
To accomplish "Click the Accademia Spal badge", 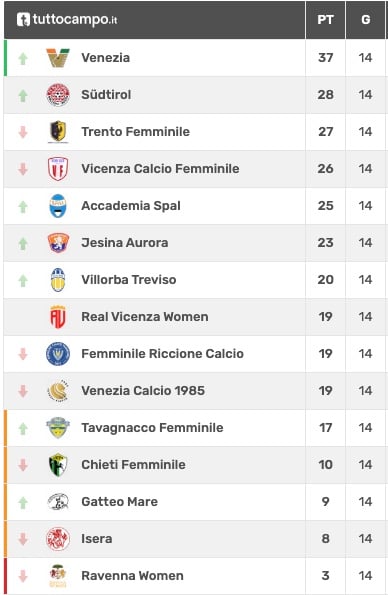I will 58,206.
